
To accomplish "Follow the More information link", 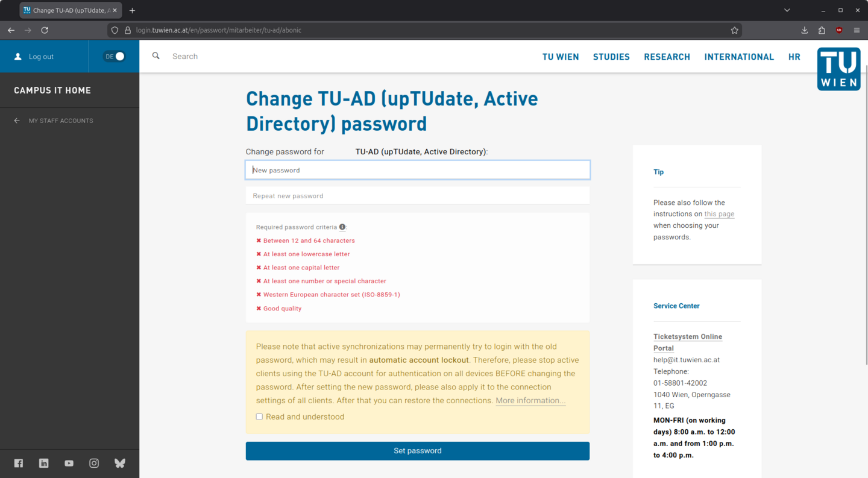I will (530, 401).
